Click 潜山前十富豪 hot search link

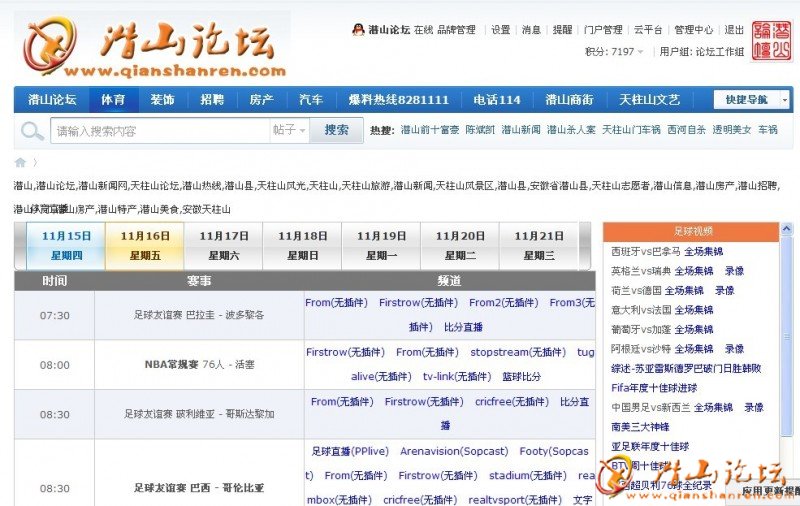coord(429,130)
